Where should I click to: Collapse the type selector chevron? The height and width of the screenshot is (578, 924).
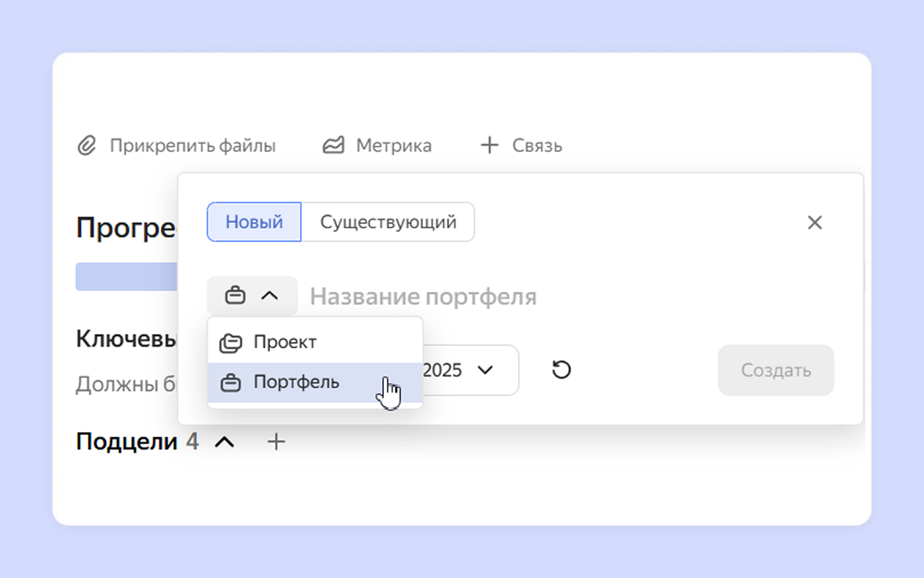point(269,296)
